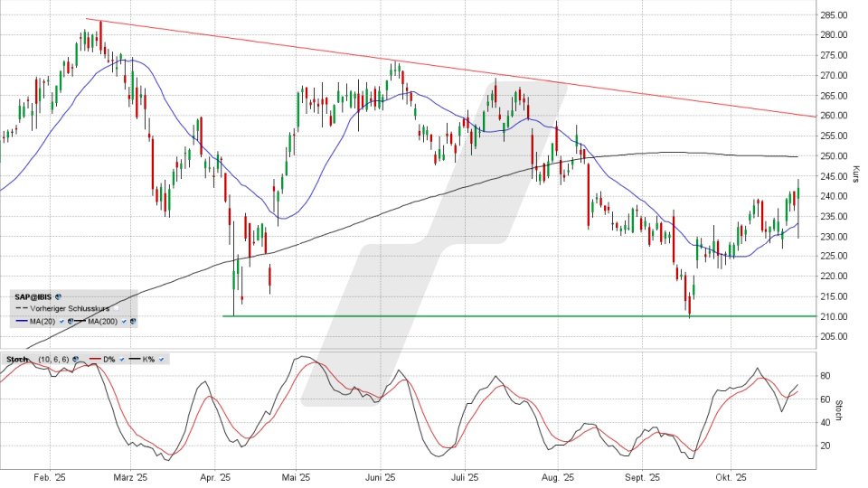Open the MA(200) indicator settings icon

click(133, 321)
